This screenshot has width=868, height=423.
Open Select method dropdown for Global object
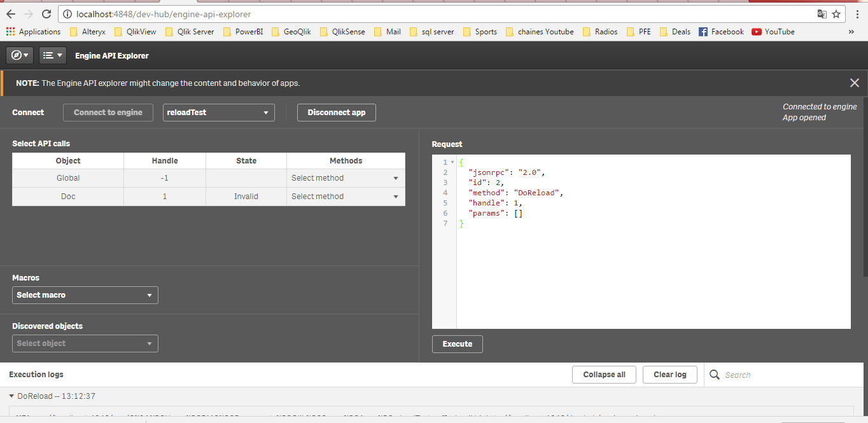[346, 177]
